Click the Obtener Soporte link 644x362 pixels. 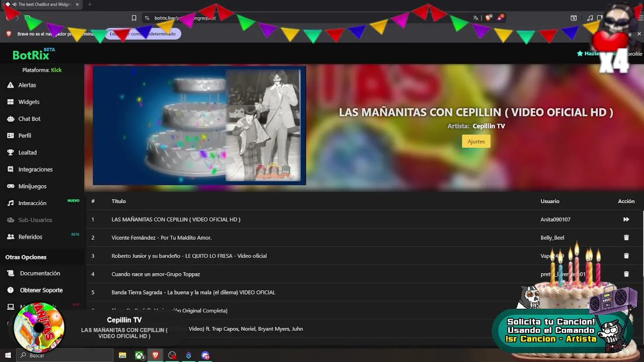click(x=41, y=290)
